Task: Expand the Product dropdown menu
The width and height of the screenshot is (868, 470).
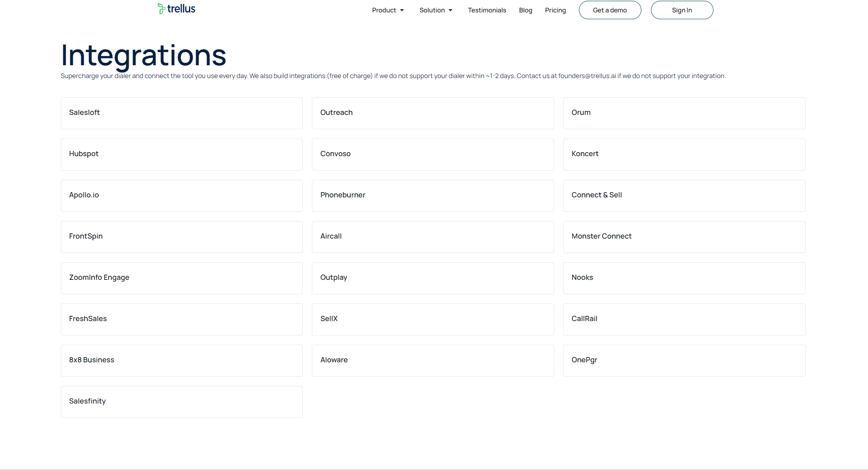Action: point(388,10)
